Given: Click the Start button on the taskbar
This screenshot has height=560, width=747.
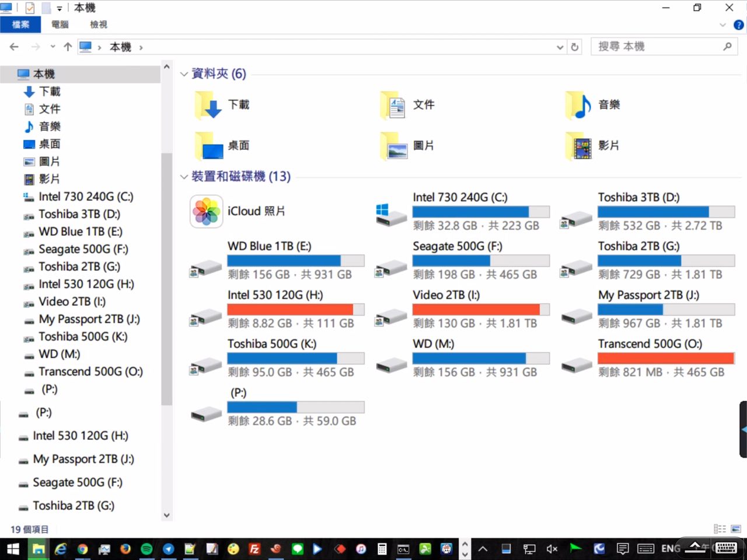Looking at the screenshot, I should coord(13,548).
